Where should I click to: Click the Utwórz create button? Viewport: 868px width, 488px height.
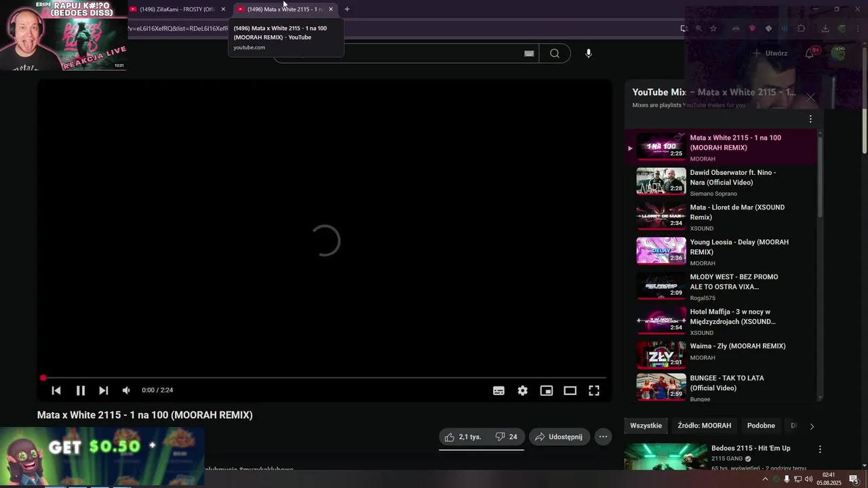point(770,54)
